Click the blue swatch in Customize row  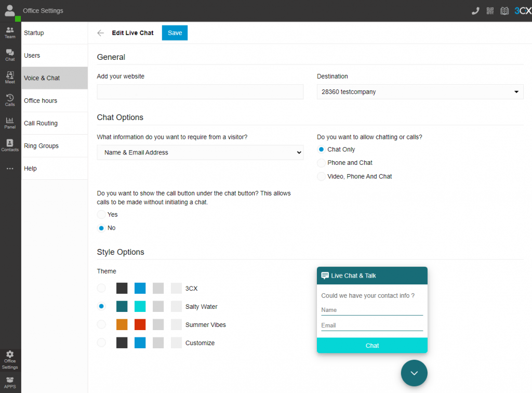point(140,343)
